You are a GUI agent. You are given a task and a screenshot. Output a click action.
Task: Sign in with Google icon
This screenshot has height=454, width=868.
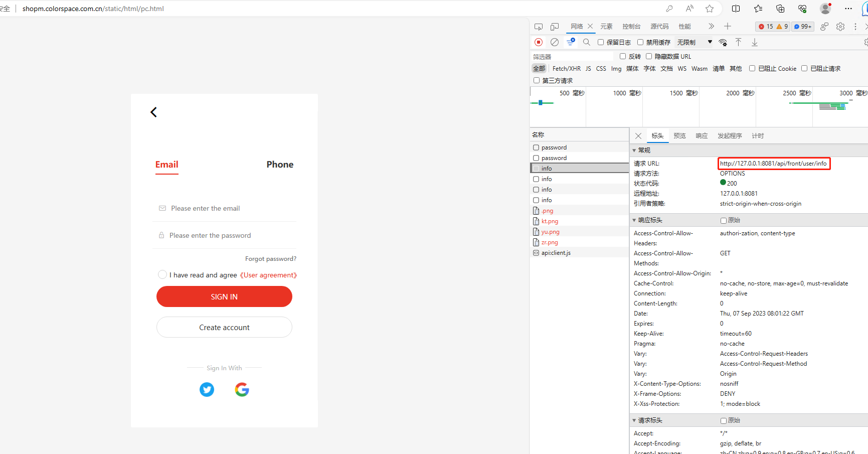(x=242, y=389)
